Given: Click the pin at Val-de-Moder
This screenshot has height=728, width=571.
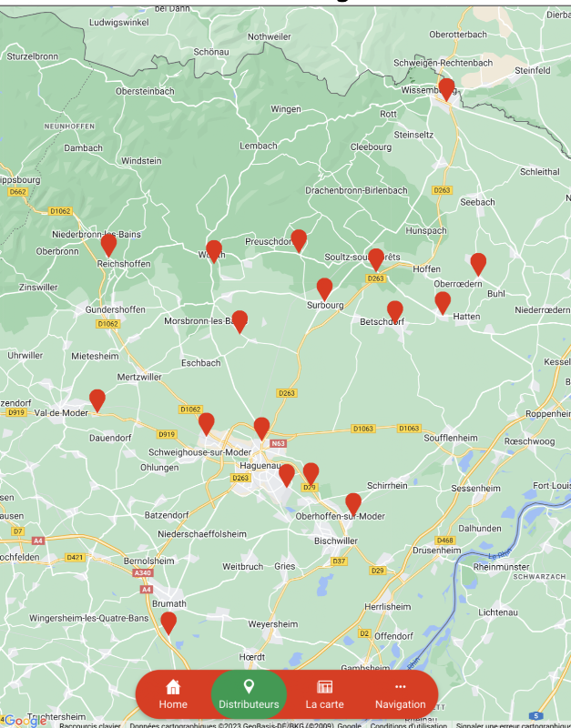Looking at the screenshot, I should pos(97,400).
